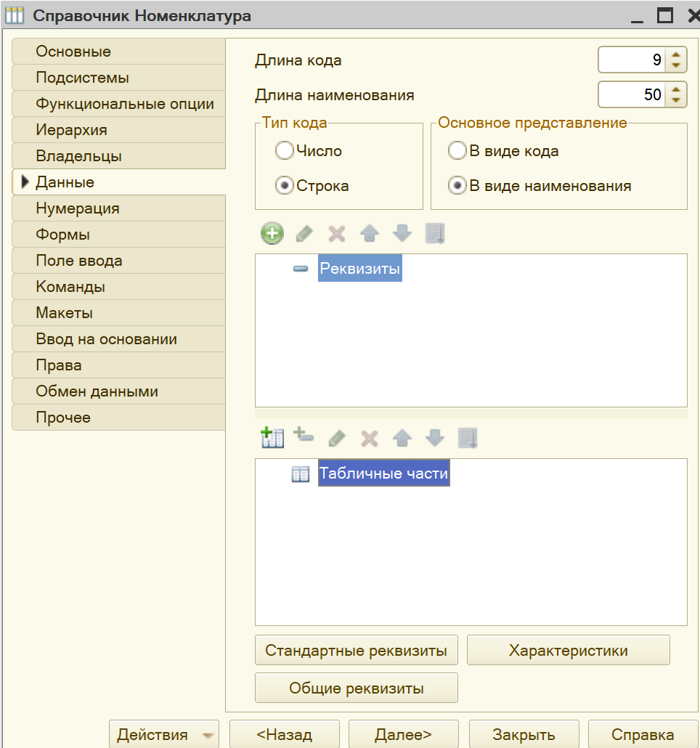This screenshot has width=700, height=748.
Task: Select the Реквизиты tree item
Action: coord(360,269)
